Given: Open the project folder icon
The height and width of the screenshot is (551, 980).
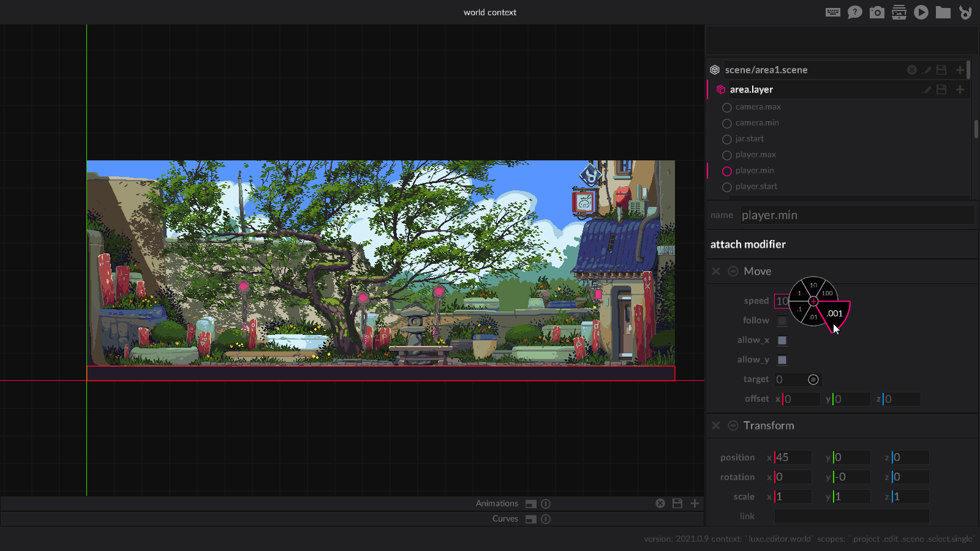Looking at the screenshot, I should coord(943,12).
